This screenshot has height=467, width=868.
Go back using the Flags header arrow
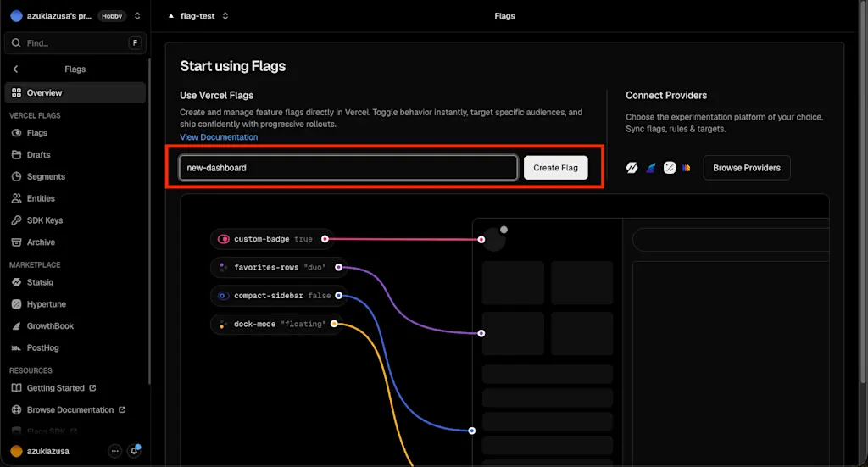pos(15,69)
